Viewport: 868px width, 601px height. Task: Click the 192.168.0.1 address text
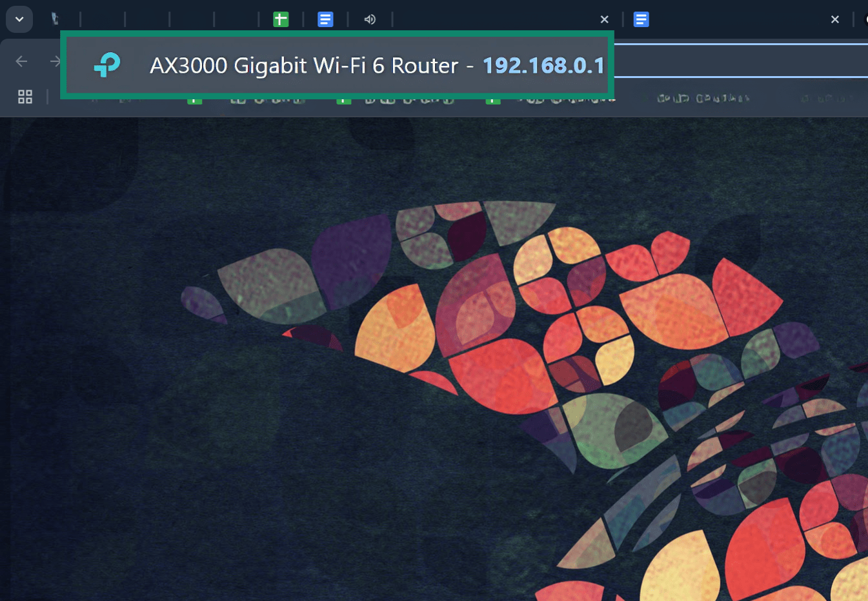pos(543,65)
